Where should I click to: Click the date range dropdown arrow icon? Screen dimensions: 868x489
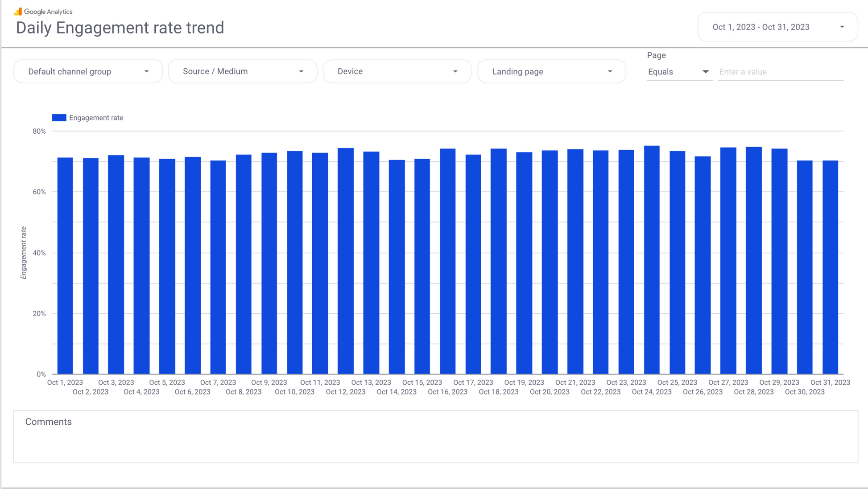[x=842, y=27]
